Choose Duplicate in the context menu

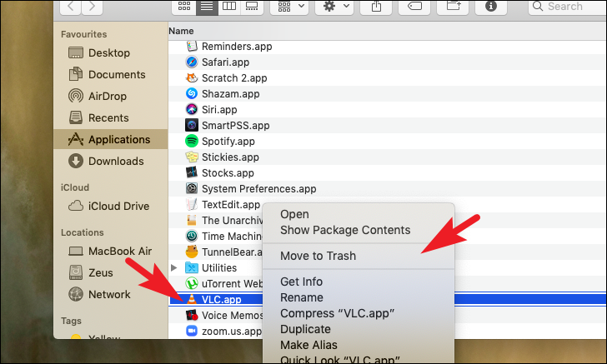point(359,329)
